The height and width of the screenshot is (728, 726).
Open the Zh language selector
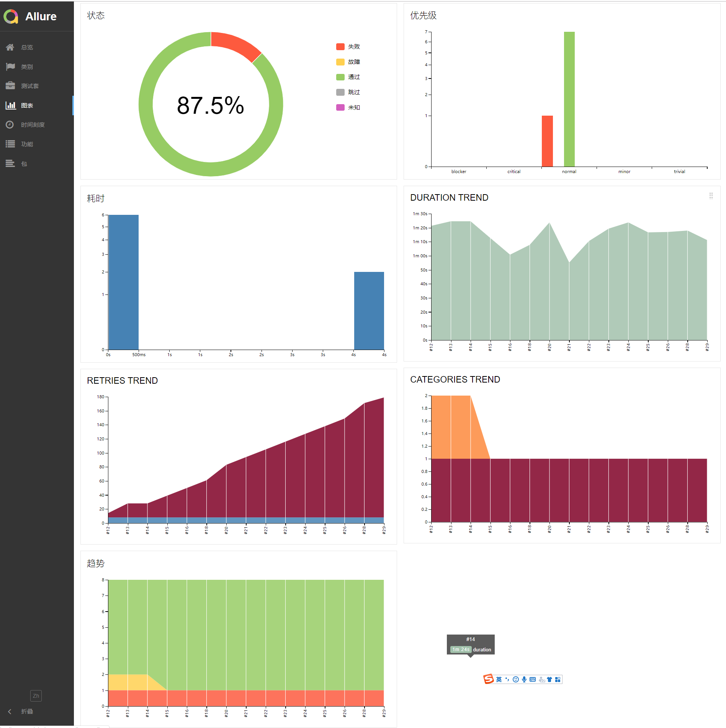pyautogui.click(x=36, y=695)
